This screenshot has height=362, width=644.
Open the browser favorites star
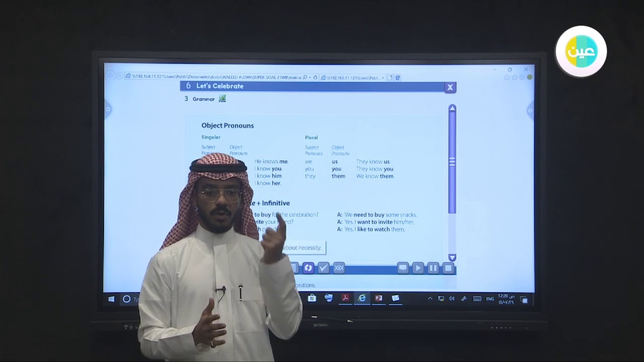tap(515, 77)
